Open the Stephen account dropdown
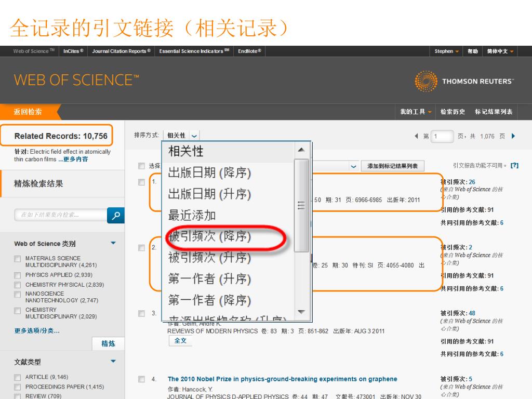Viewport: 532px width, 399px height. [x=446, y=51]
